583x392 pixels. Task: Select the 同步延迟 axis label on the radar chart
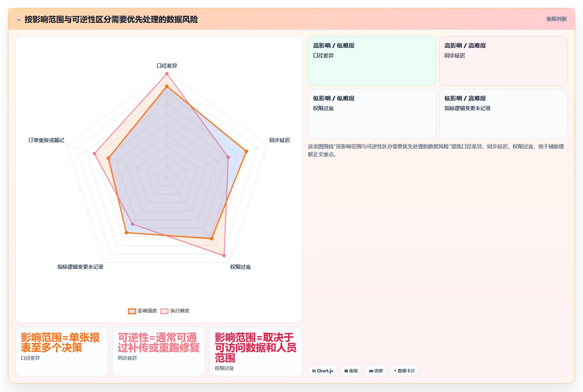click(279, 140)
